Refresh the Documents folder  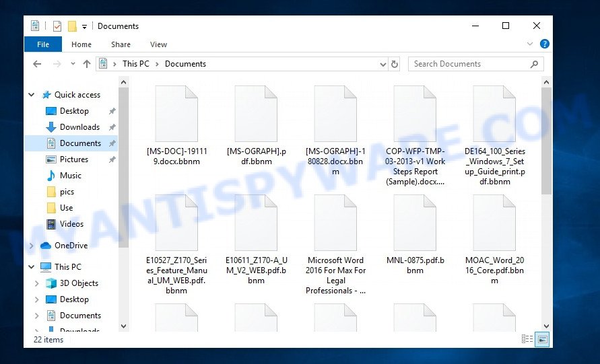[x=395, y=64]
